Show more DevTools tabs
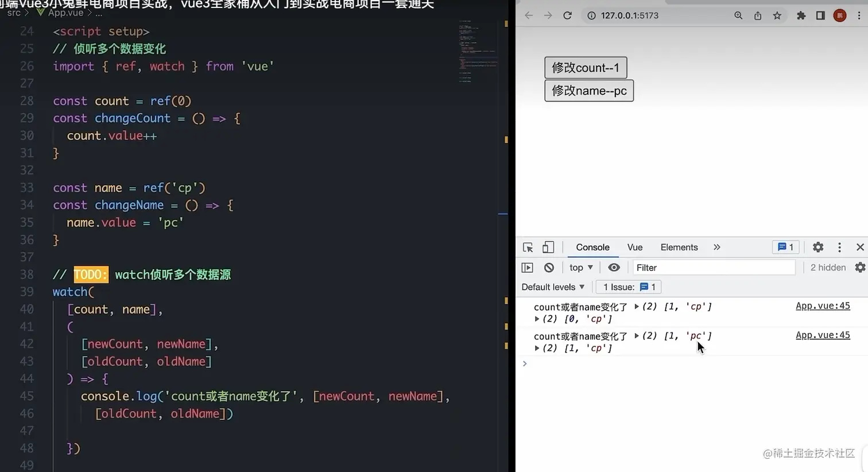The width and height of the screenshot is (868, 472). coord(716,247)
